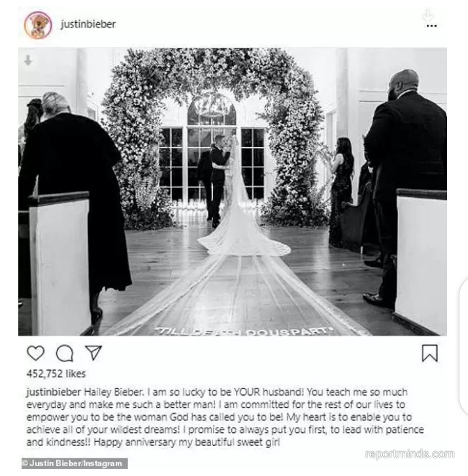Open the justinbieber username in the header
Image resolution: width=468 pixels, height=476 pixels.
(88, 24)
